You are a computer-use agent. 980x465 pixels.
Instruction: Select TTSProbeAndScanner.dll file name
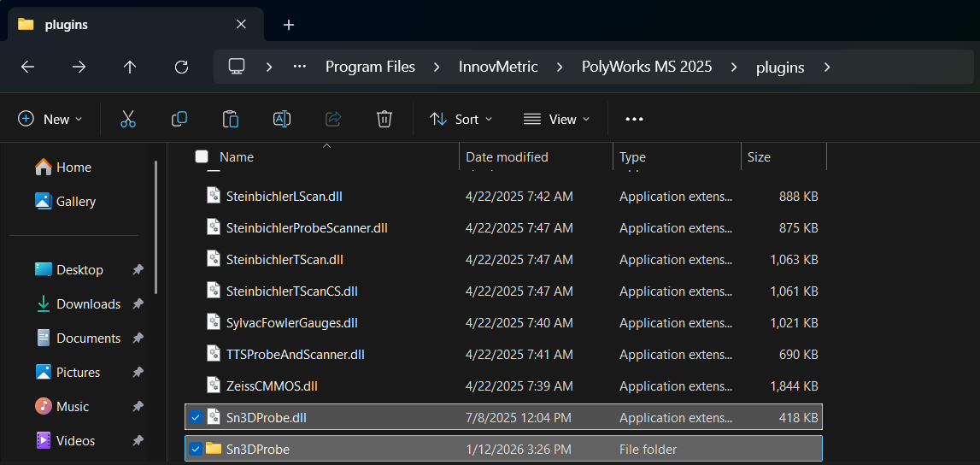295,355
